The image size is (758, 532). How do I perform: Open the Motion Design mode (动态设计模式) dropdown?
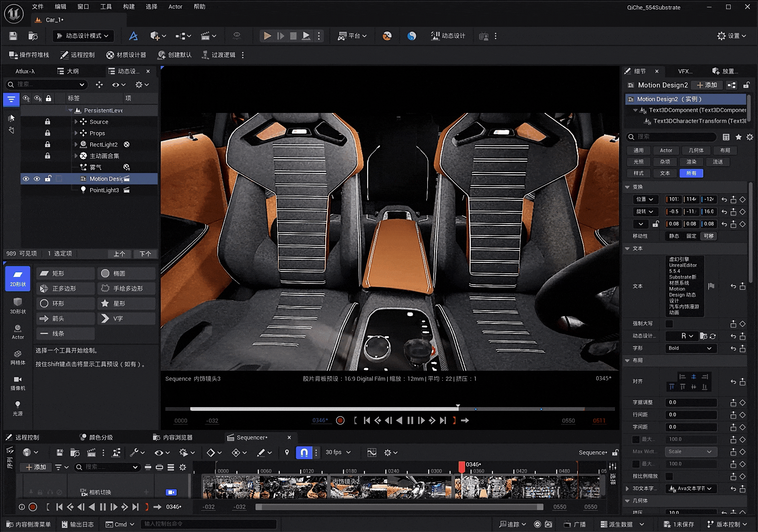coord(83,36)
